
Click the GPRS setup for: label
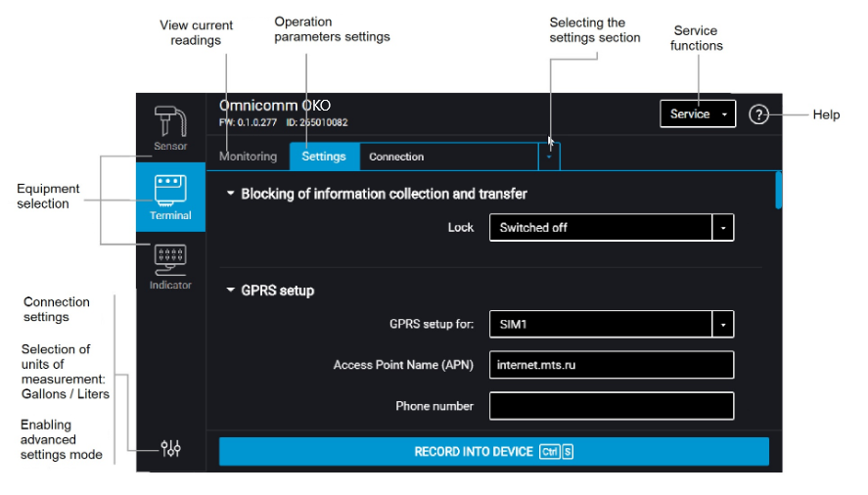tap(432, 324)
